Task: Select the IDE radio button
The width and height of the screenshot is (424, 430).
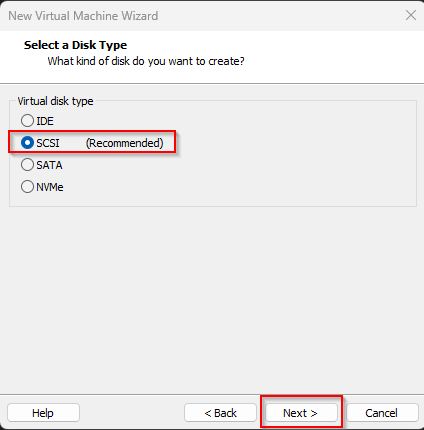Action: tap(27, 121)
